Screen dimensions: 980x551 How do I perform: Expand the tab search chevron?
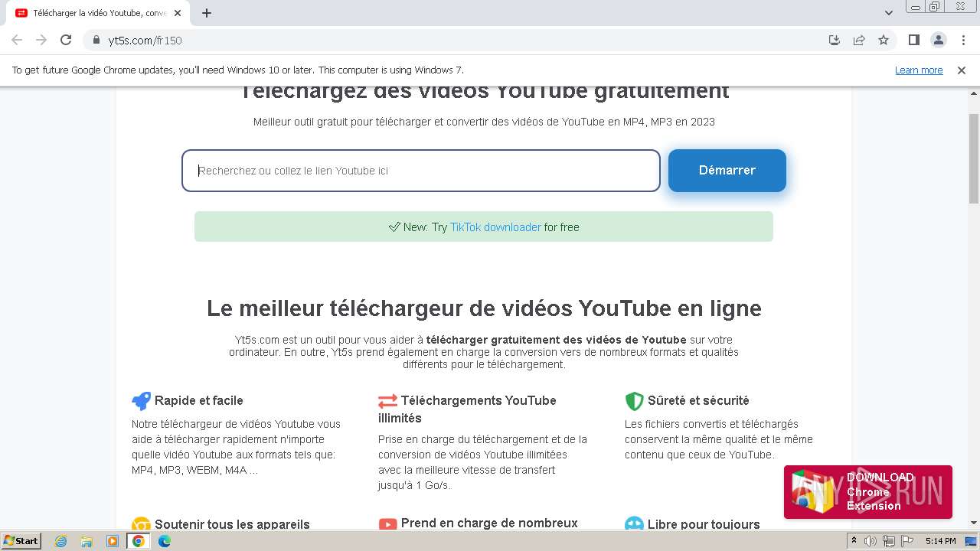[x=889, y=13]
